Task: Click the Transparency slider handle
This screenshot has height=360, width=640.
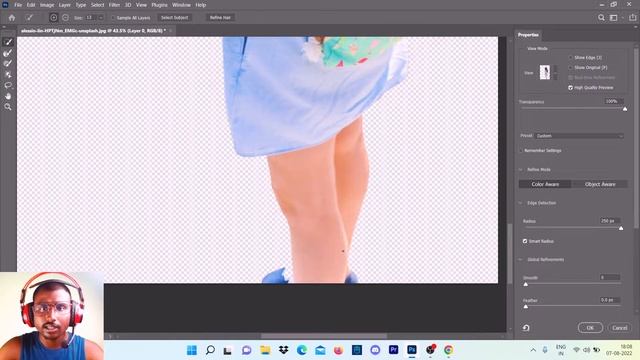Action: coord(625,109)
